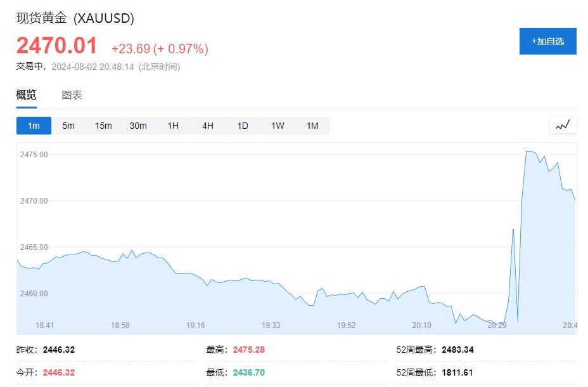
Task: Click the 20:10 time axis label
Action: (421, 325)
